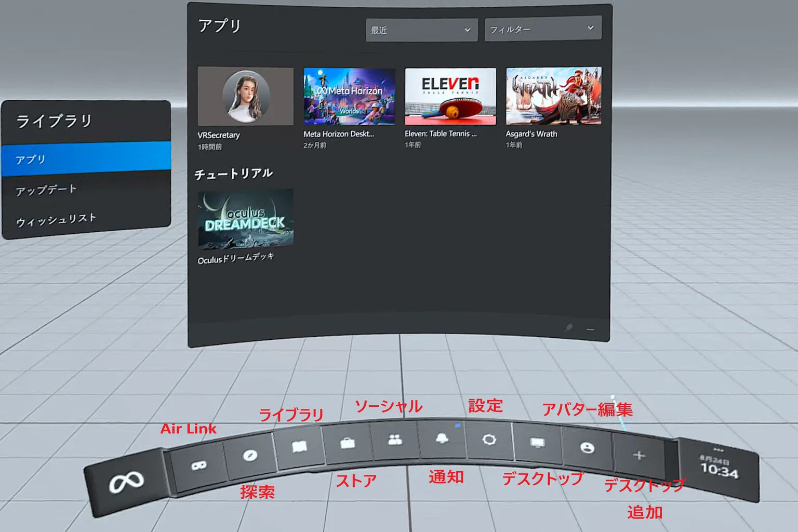798x532 pixels.
Task: Select アプリ in the Library sidebar
Action: point(86,158)
